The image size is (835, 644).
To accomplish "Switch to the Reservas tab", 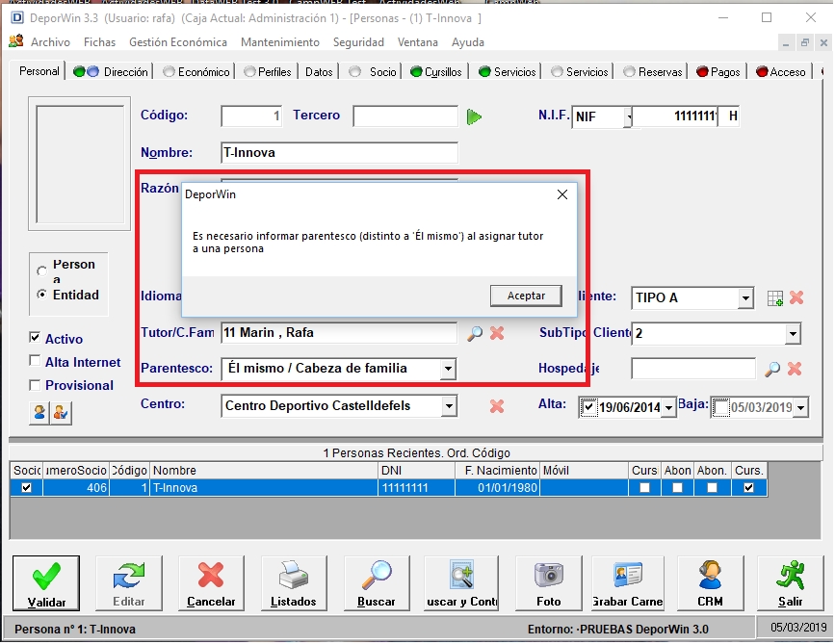I will [x=653, y=72].
